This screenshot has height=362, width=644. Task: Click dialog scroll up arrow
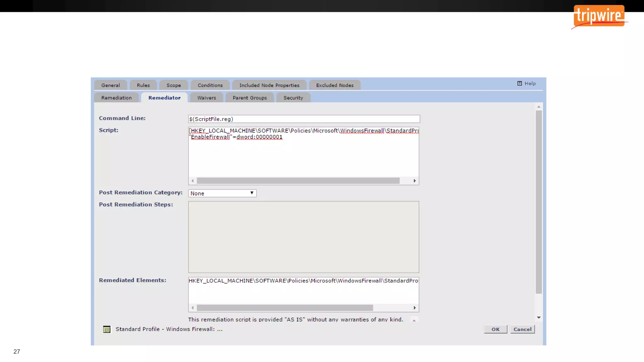(539, 107)
